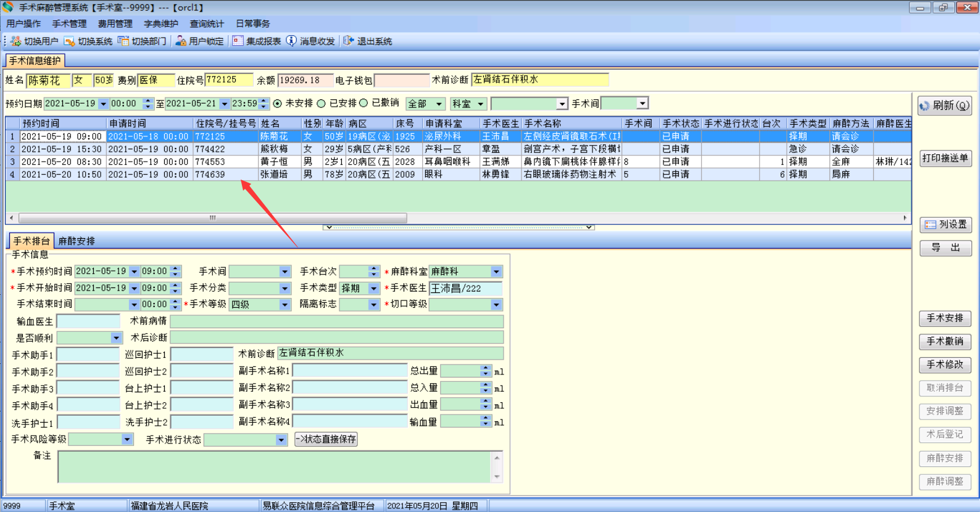Open the 科室 dropdown in the filter bar

click(x=481, y=104)
